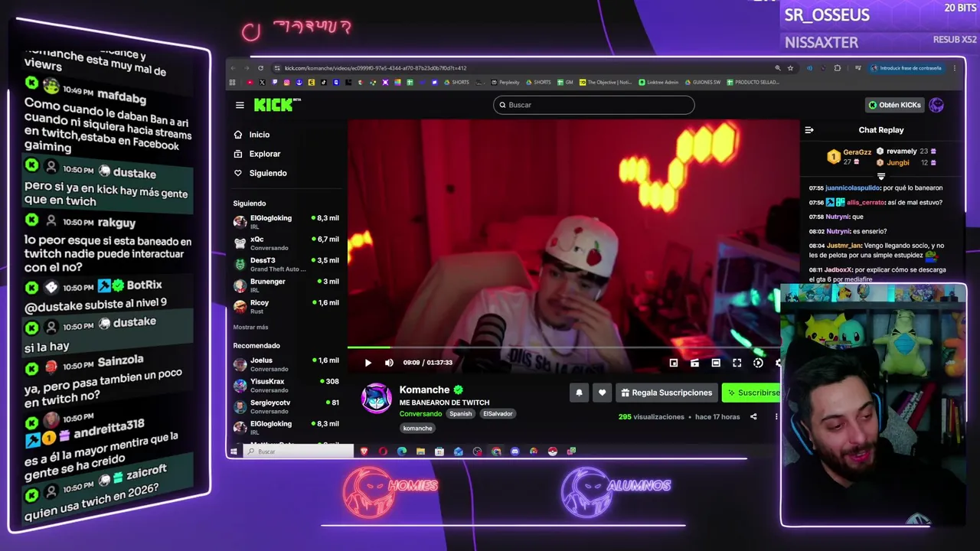The width and height of the screenshot is (980, 551).
Task: Open DessT3 channel in sidebar
Action: [x=286, y=264]
